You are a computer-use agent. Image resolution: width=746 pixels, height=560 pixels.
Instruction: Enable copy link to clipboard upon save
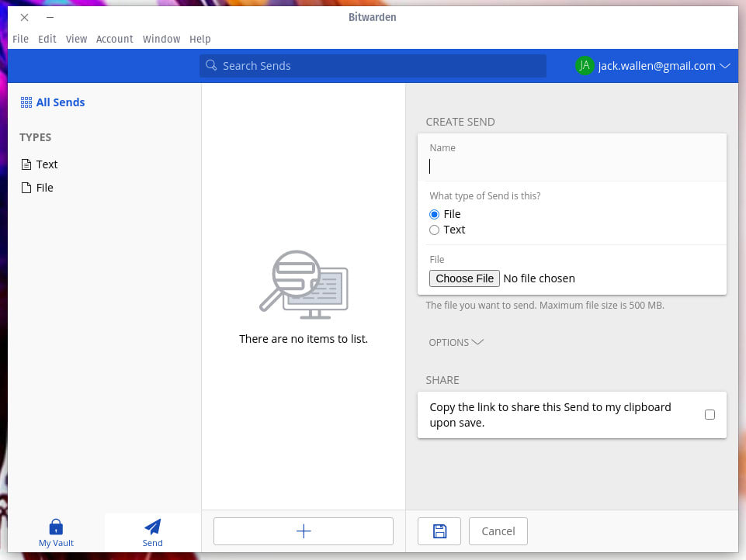click(710, 414)
